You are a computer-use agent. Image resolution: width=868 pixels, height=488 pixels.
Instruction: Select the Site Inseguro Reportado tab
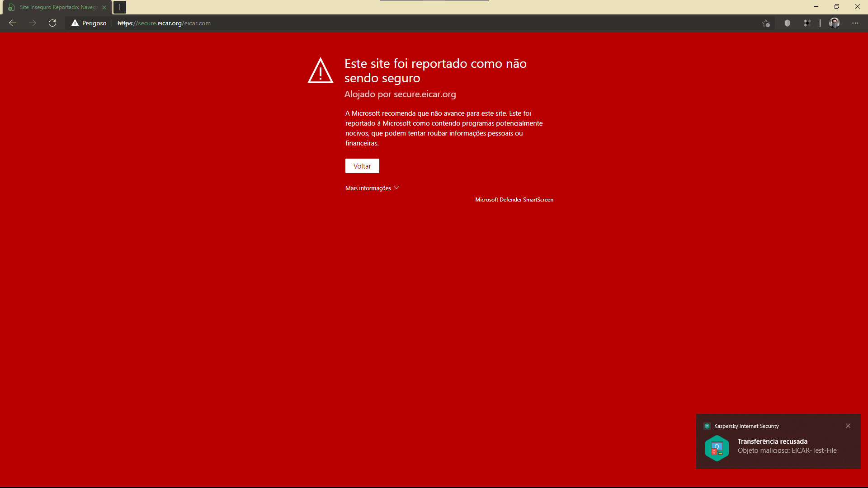tap(58, 7)
